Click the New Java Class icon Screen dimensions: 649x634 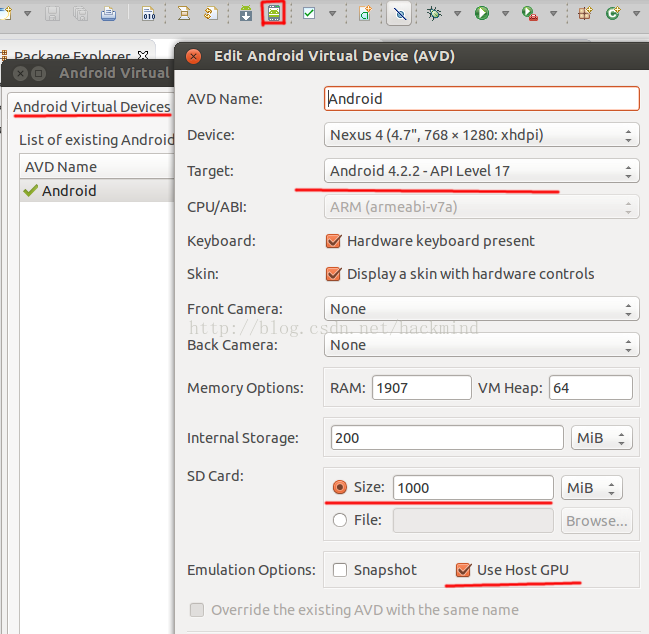point(613,13)
